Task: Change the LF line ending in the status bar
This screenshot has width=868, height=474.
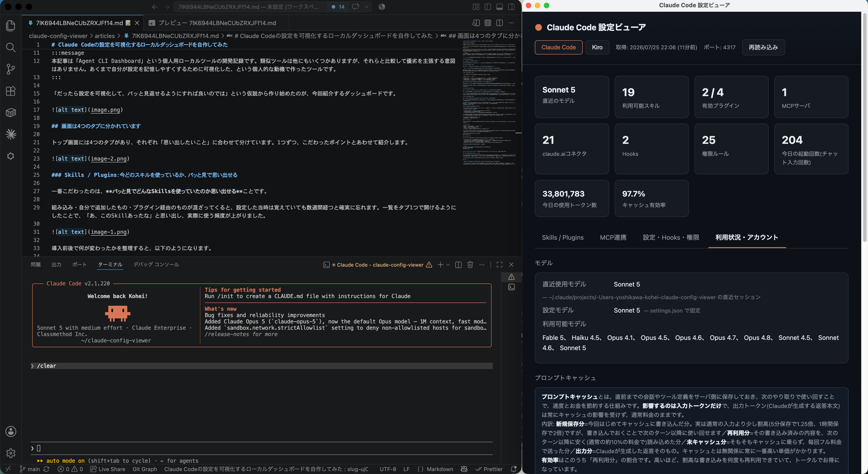Action: point(406,469)
